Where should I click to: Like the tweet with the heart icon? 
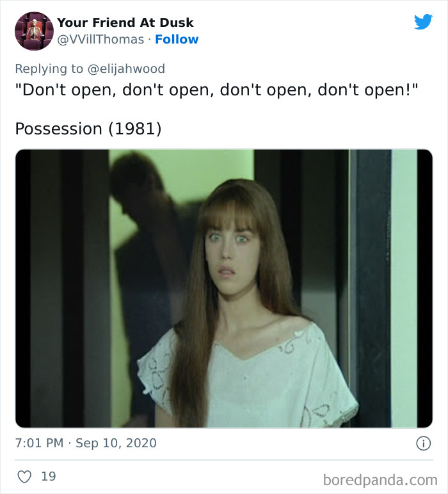tap(24, 477)
